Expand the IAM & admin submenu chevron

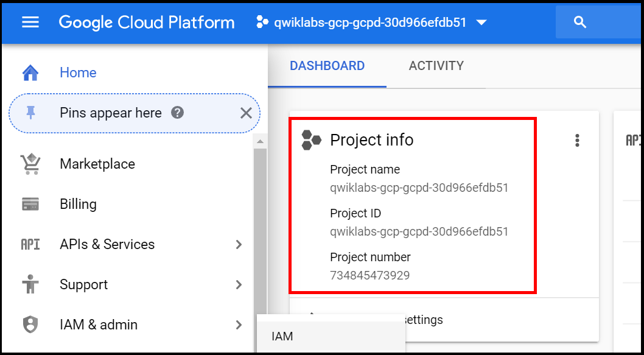pos(239,325)
